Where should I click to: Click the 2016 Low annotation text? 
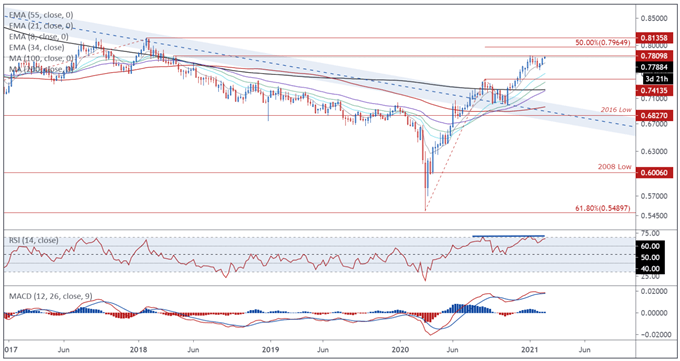(x=616, y=110)
